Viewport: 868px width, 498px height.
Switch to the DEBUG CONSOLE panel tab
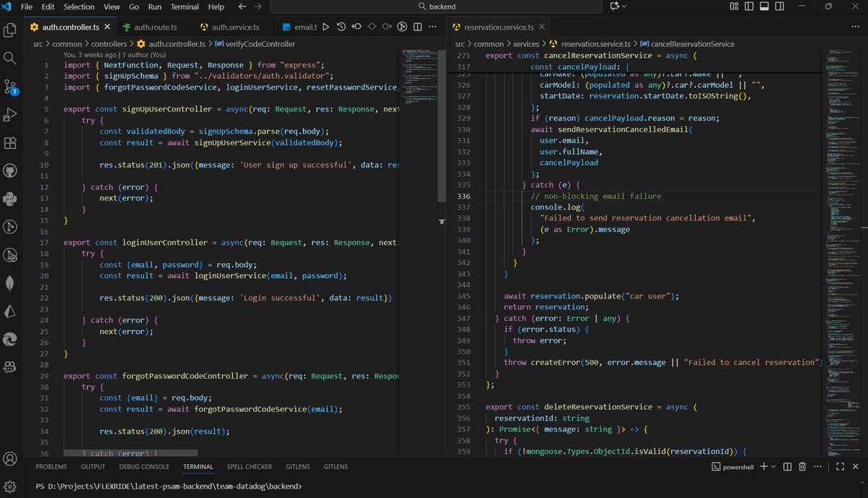(x=144, y=467)
